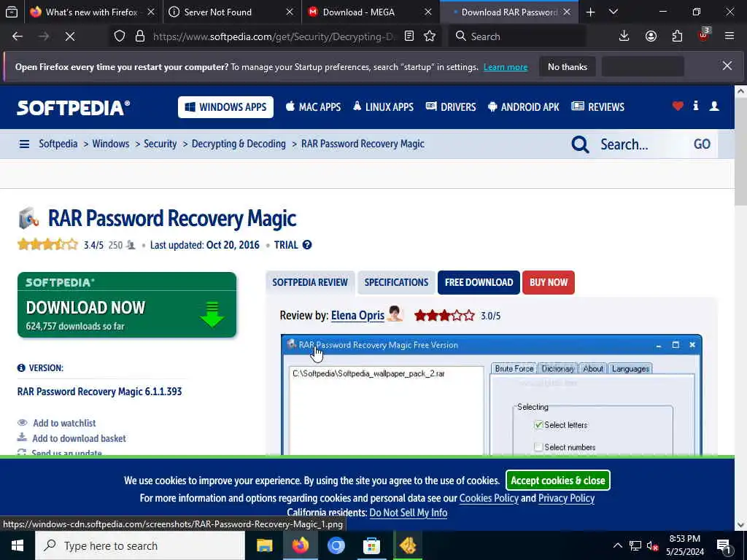This screenshot has width=747, height=560.
Task: Go back with the browser back arrow
Action: 18,36
